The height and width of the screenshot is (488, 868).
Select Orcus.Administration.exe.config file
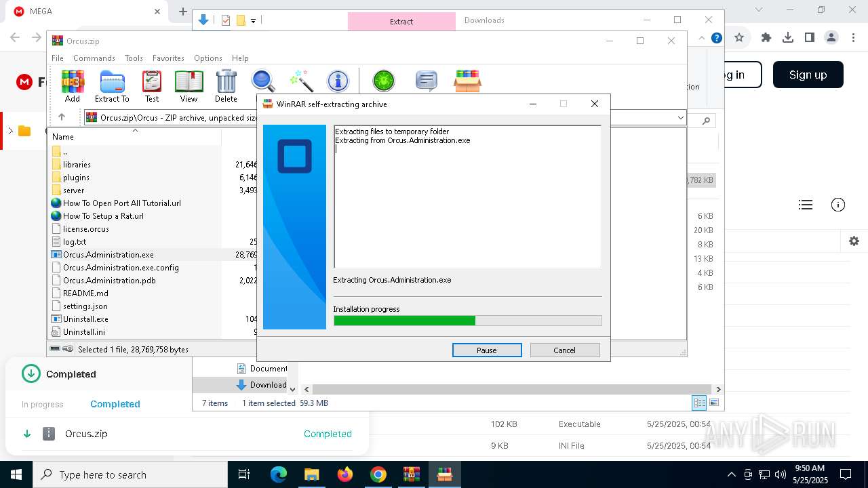click(121, 268)
